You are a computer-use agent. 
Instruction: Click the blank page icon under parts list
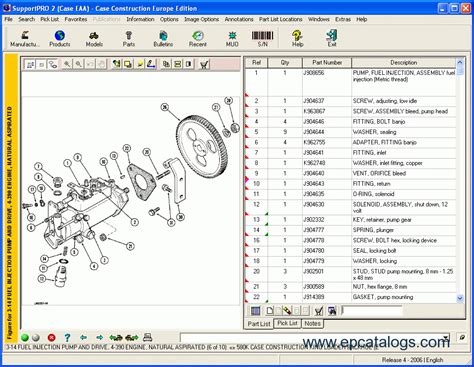click(270, 311)
